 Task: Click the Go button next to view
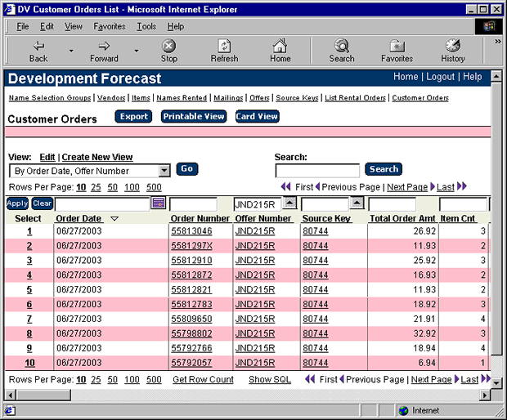pos(187,169)
